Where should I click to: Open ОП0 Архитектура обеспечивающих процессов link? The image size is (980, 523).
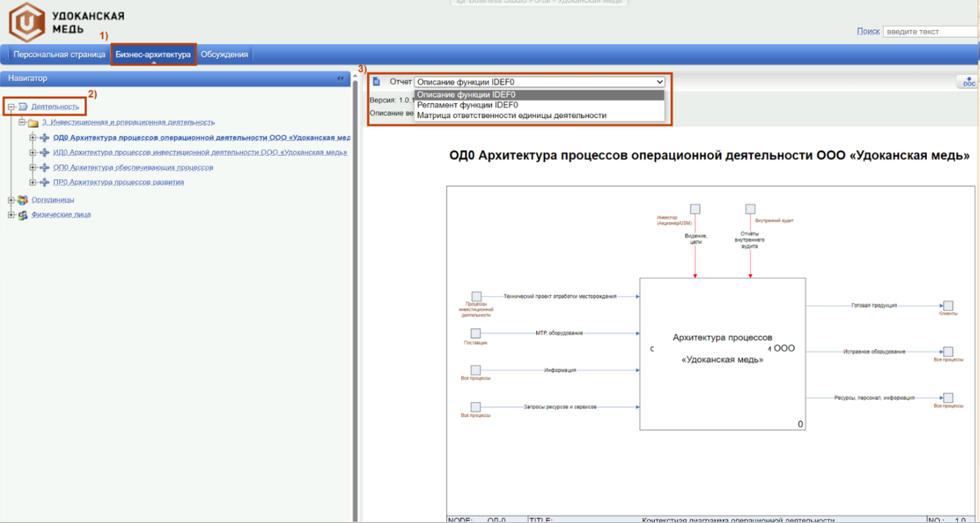(x=133, y=167)
